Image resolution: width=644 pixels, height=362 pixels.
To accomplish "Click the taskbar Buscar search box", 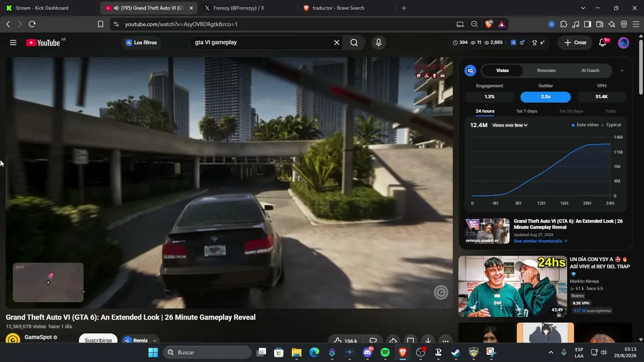I will pyautogui.click(x=208, y=352).
